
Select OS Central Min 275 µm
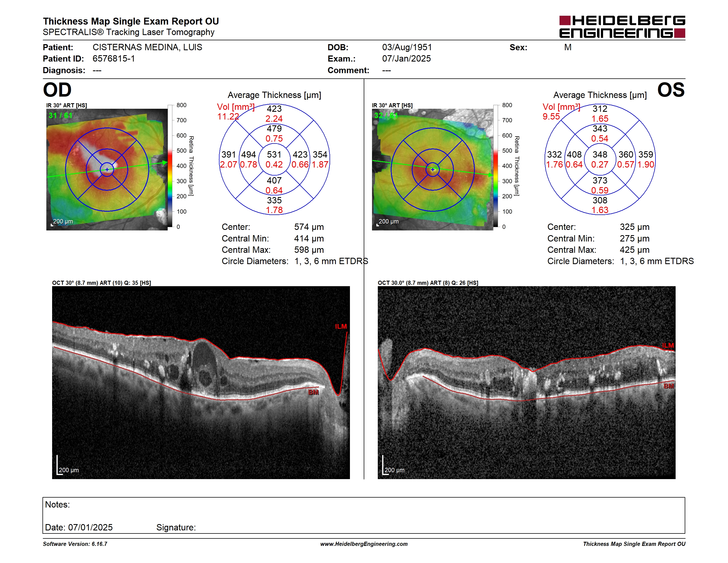click(635, 238)
